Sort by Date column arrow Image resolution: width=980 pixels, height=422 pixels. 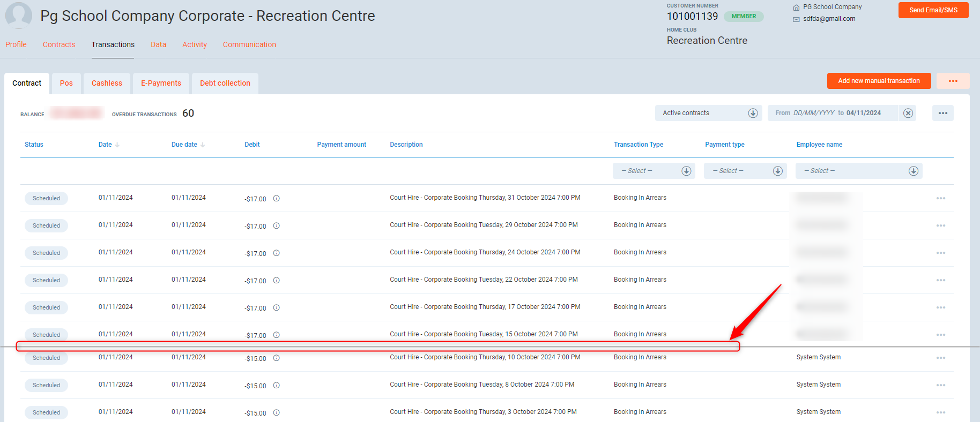(117, 145)
